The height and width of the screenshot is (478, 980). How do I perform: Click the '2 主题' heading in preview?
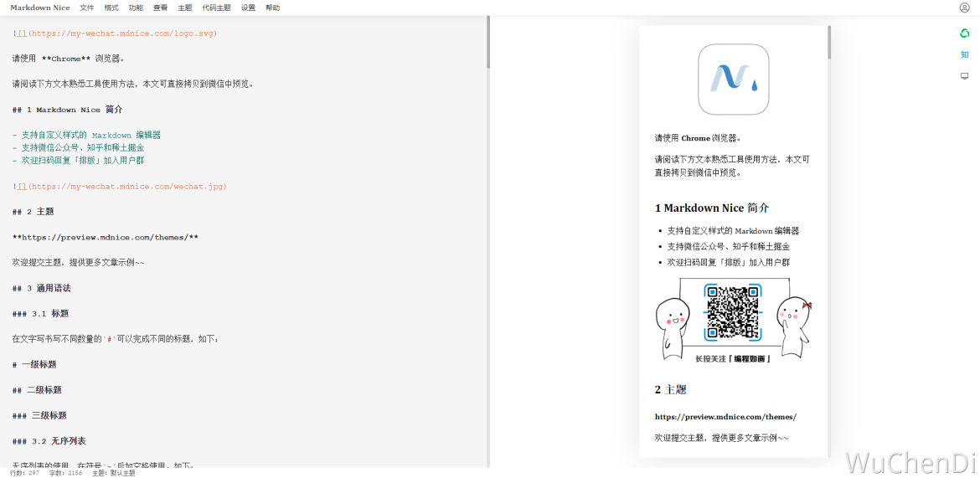point(671,390)
